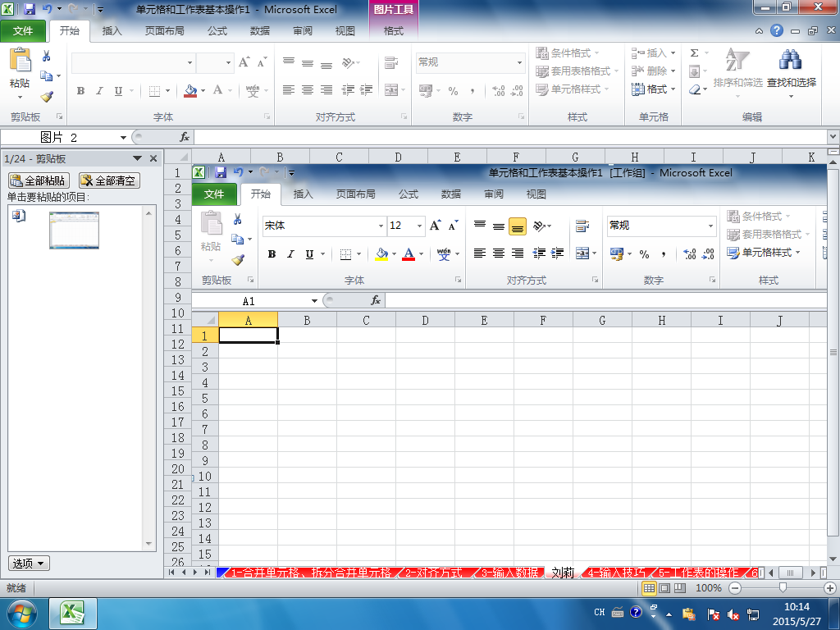Toggle Wrap Text in the outer alignment group
Screen dimensions: 840x630
tap(391, 62)
